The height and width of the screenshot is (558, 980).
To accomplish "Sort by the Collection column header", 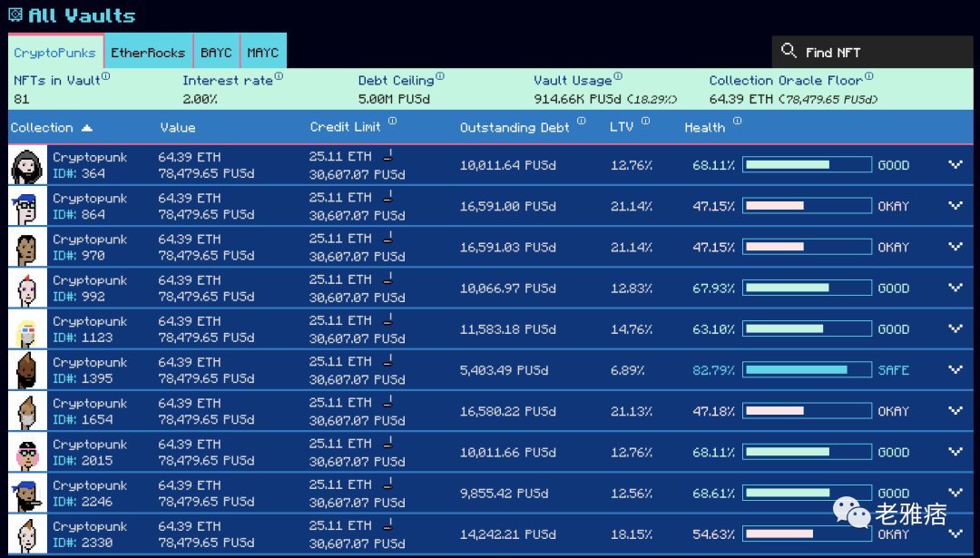I will (42, 127).
